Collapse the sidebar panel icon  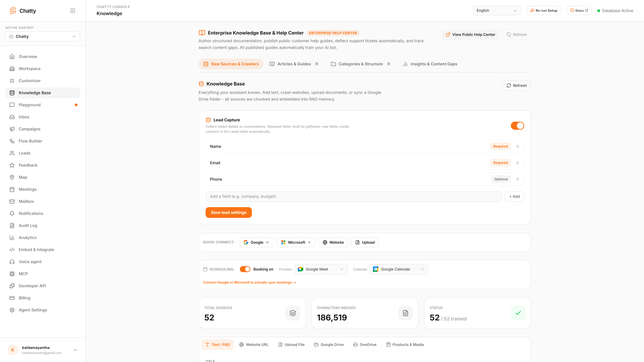pyautogui.click(x=73, y=11)
